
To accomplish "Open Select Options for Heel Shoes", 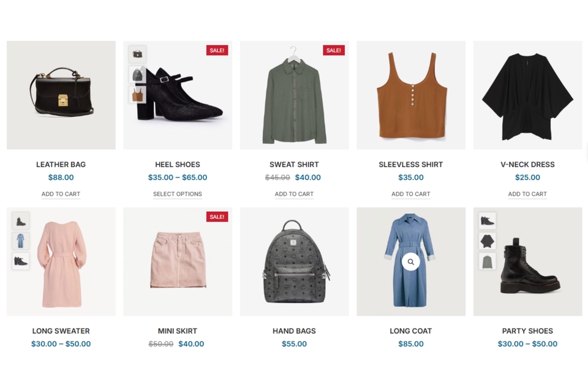I will tap(178, 194).
